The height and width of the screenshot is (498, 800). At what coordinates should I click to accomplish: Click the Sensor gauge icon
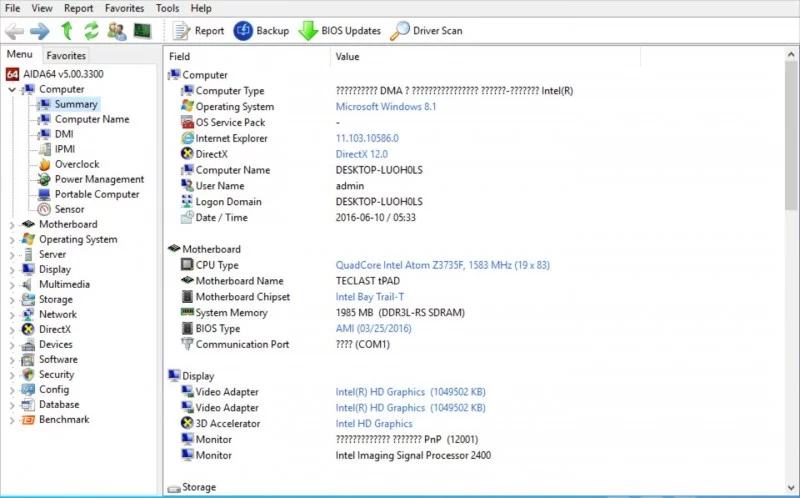[45, 209]
